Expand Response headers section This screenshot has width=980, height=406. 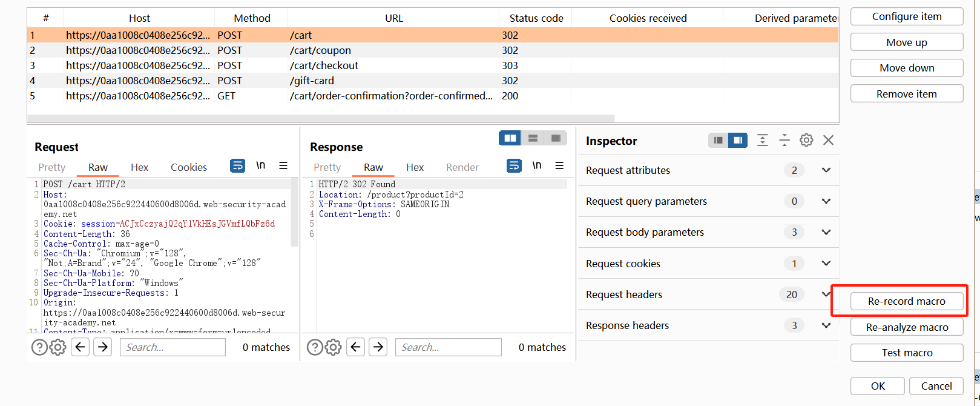(826, 325)
